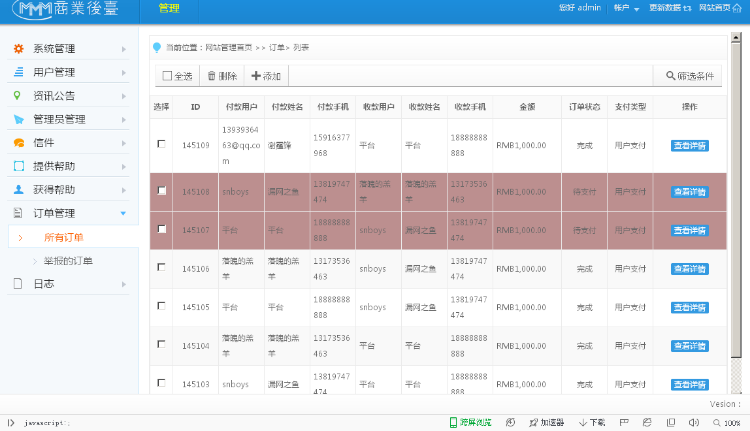Viewport: 750px width, 431px height.
Task: Check the box for order 145103
Action: pos(162,383)
